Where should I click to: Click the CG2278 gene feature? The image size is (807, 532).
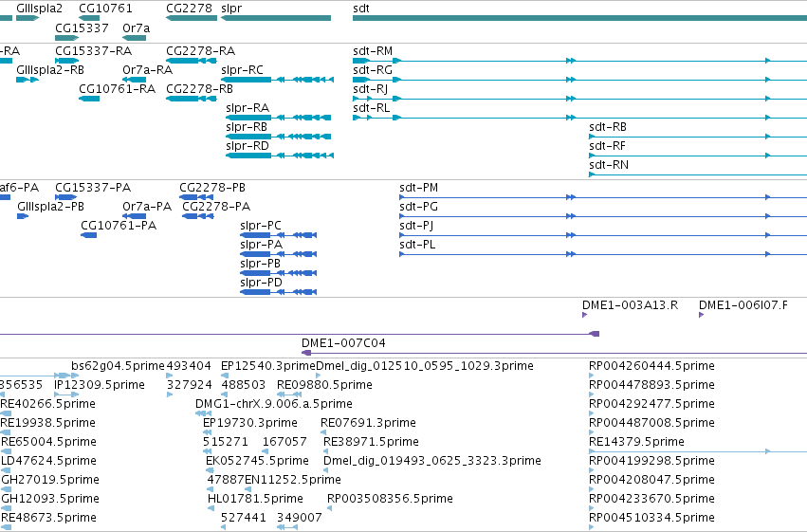click(x=192, y=18)
